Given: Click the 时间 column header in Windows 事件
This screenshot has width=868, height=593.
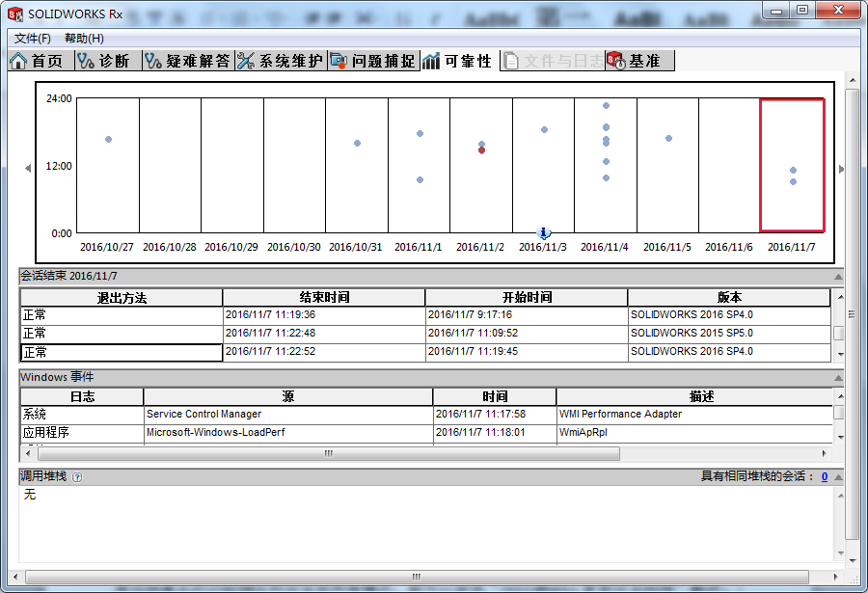Looking at the screenshot, I should click(x=495, y=397).
